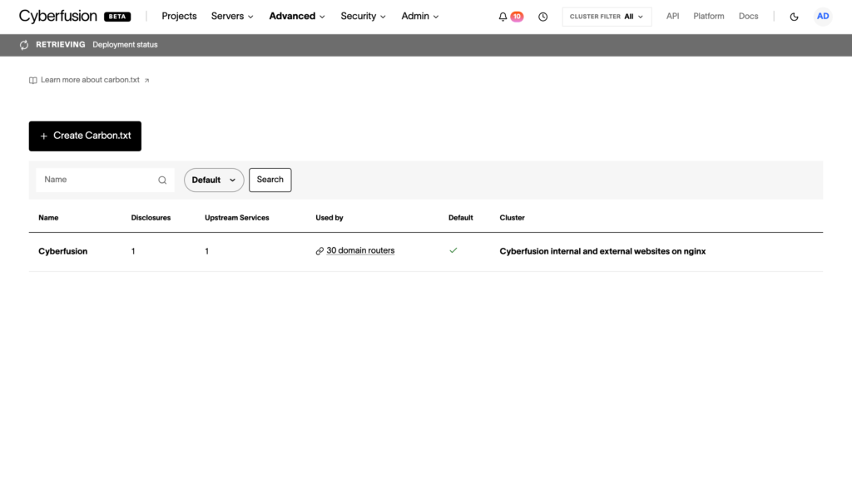
Task: Open the notifications bell icon
Action: (503, 17)
